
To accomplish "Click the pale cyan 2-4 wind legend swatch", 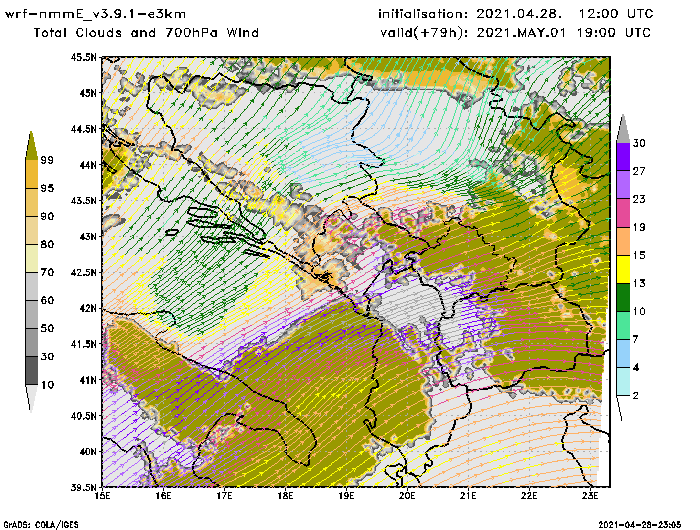I will [623, 382].
